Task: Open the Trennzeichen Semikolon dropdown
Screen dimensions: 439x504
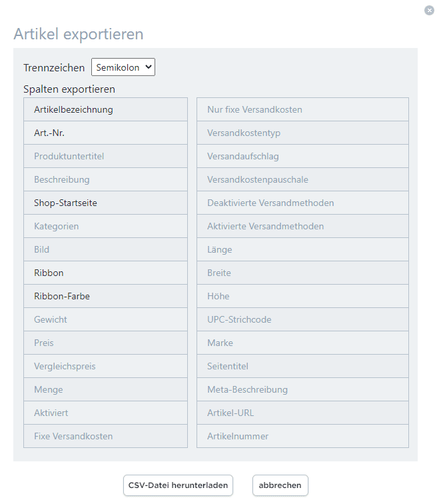Action: pyautogui.click(x=123, y=67)
